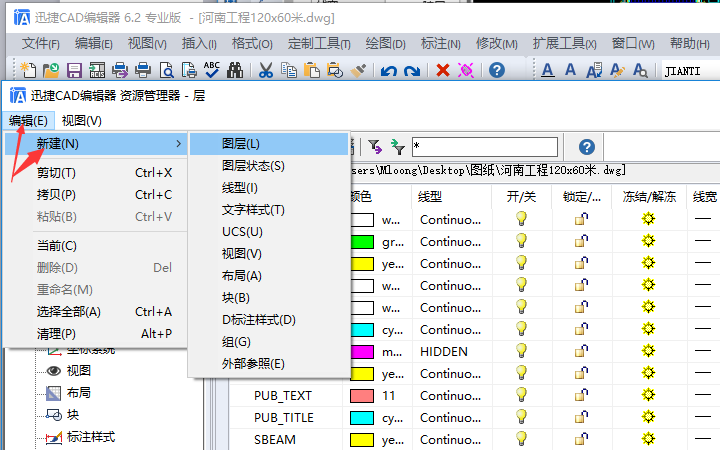
Task: Click the Copy icon in main toolbar
Action: pos(289,70)
